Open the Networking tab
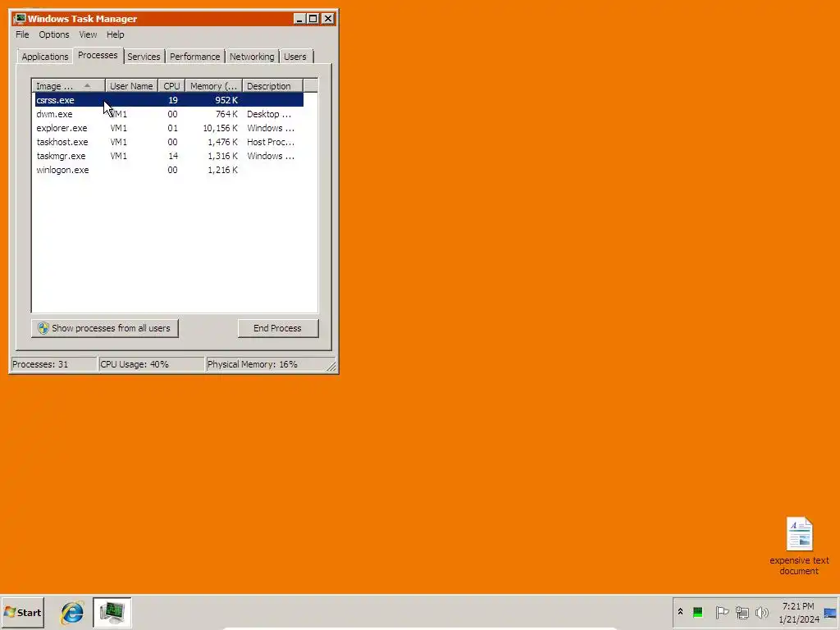Viewport: 840px width, 630px height. pyautogui.click(x=252, y=57)
